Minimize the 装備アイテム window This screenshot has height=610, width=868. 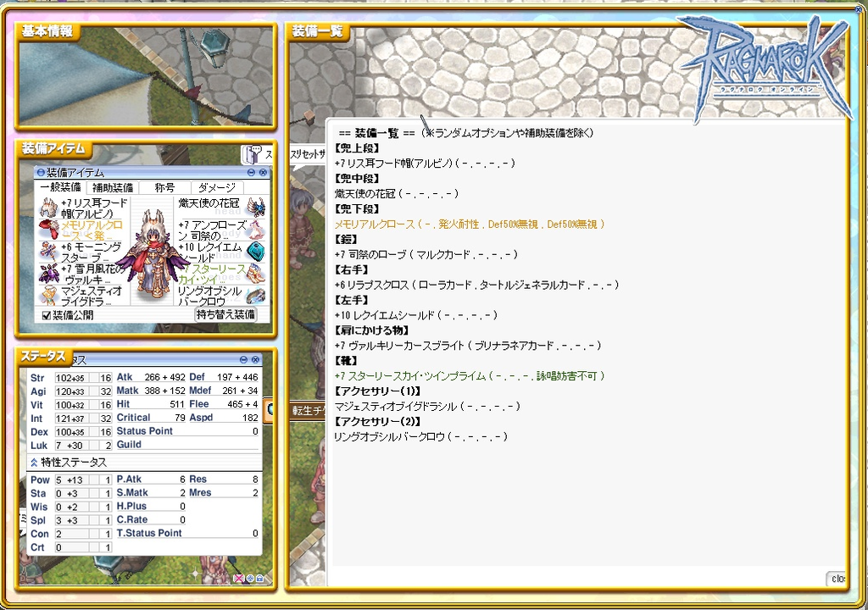(251, 172)
